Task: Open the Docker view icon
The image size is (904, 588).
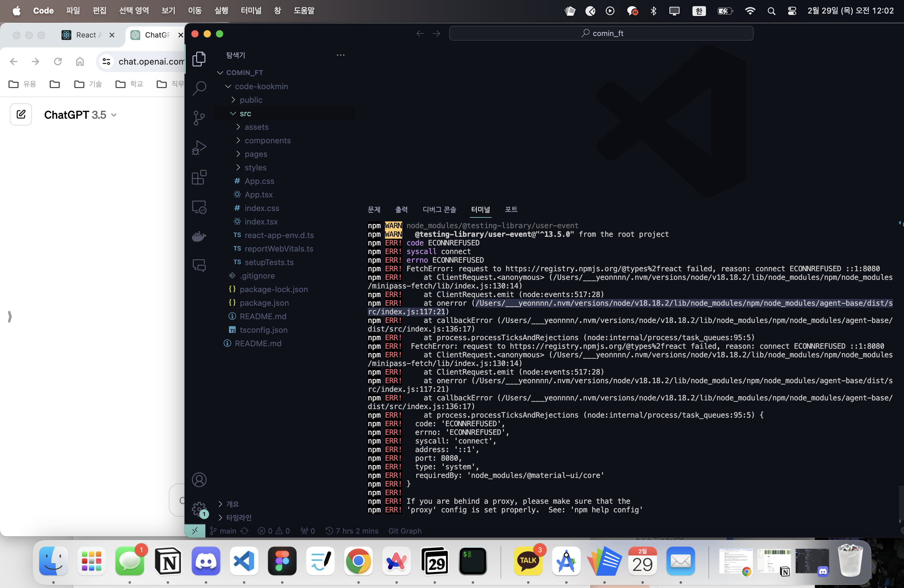Action: coord(199,236)
